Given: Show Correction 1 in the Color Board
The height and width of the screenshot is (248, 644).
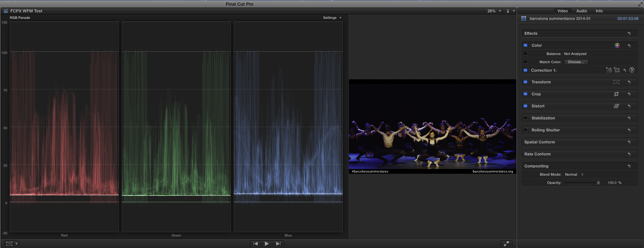Looking at the screenshot, I should pos(632,70).
